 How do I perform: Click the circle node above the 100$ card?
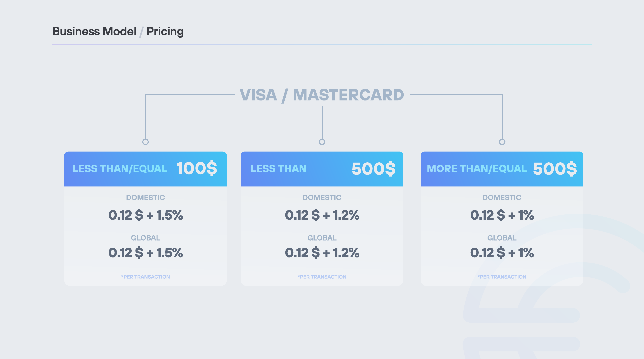click(146, 142)
